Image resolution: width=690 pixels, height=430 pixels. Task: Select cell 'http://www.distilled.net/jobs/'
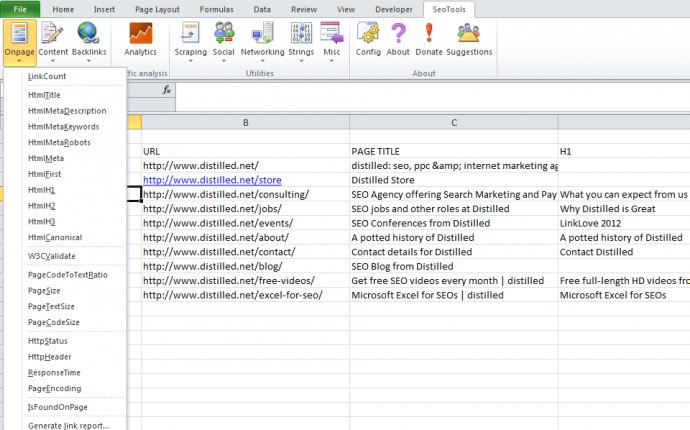click(246, 209)
